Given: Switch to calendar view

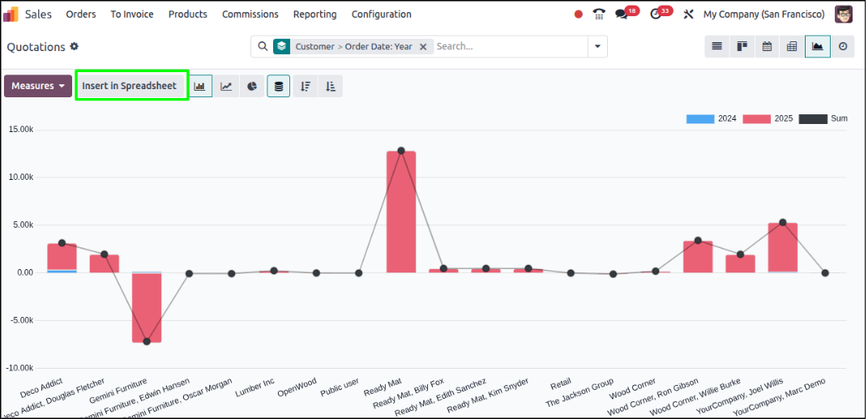Looking at the screenshot, I should [x=768, y=46].
